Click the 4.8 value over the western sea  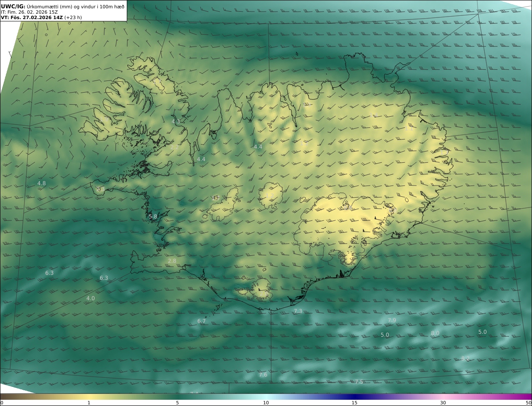[42, 183]
